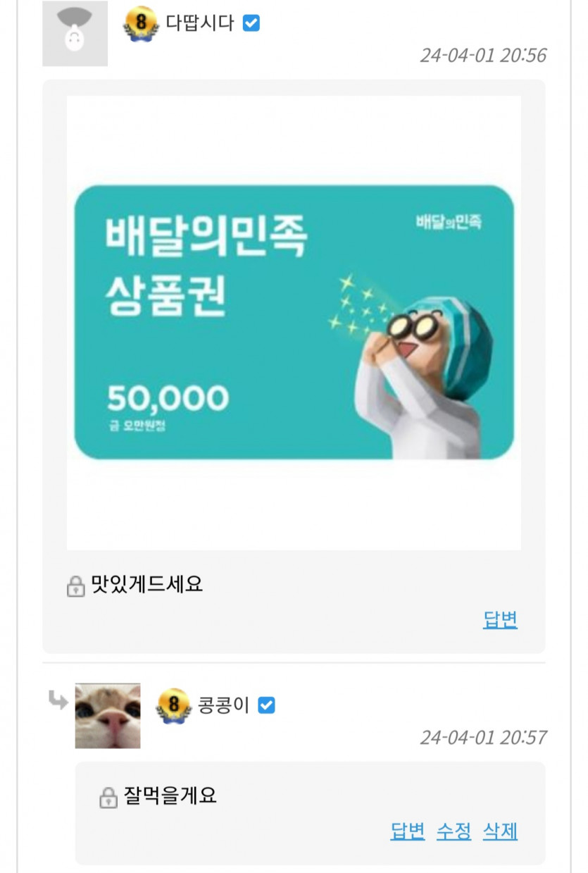This screenshot has width=588, height=873.
Task: Open the cat face profile picture
Action: point(108,715)
